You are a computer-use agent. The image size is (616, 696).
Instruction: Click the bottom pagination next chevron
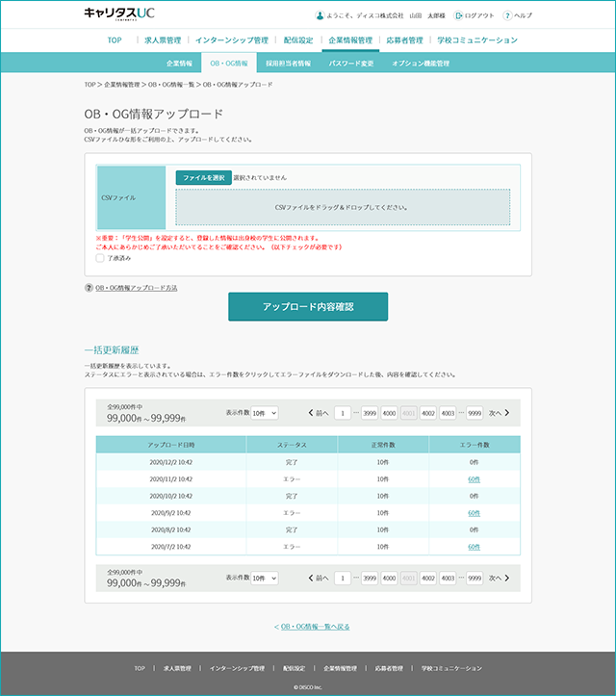click(507, 579)
